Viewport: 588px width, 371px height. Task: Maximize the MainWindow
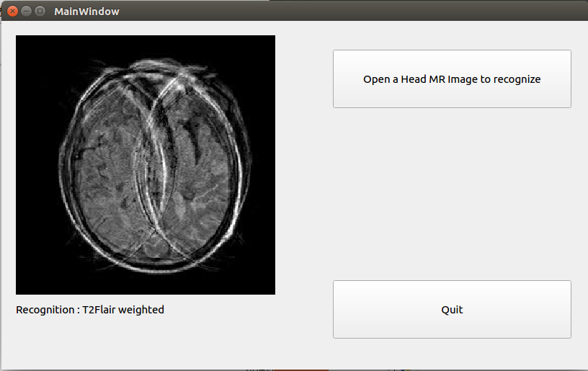[40, 12]
